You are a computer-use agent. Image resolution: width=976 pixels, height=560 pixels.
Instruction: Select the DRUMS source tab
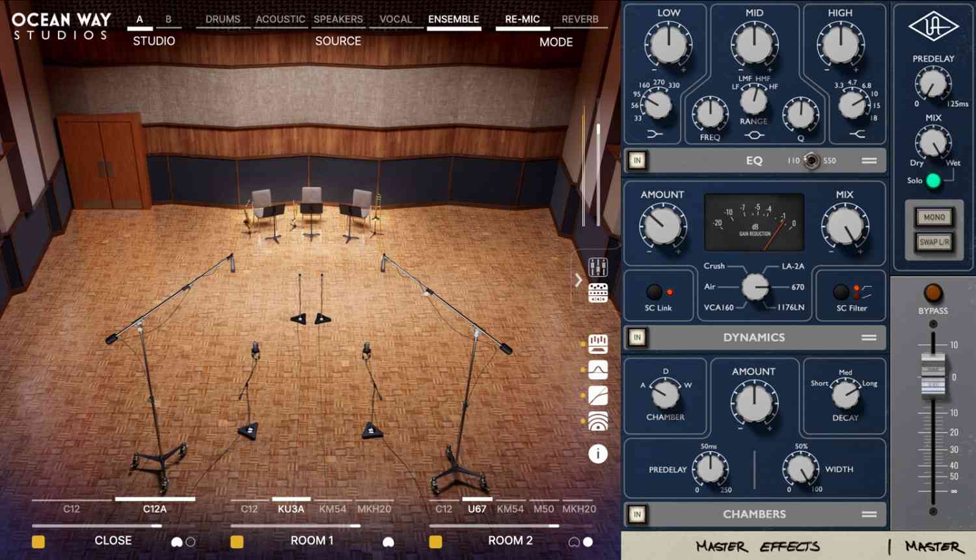[x=222, y=19]
